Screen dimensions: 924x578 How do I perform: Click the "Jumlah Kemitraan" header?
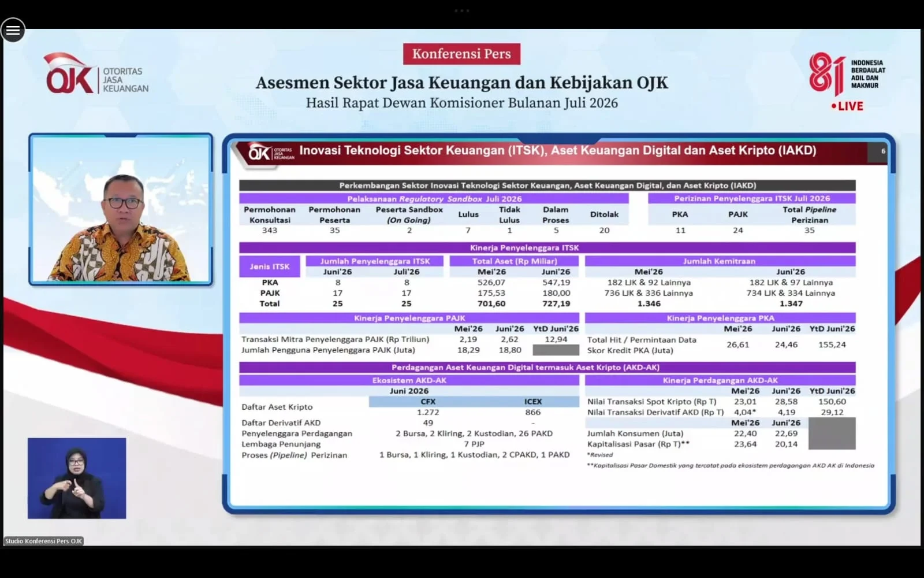click(720, 261)
